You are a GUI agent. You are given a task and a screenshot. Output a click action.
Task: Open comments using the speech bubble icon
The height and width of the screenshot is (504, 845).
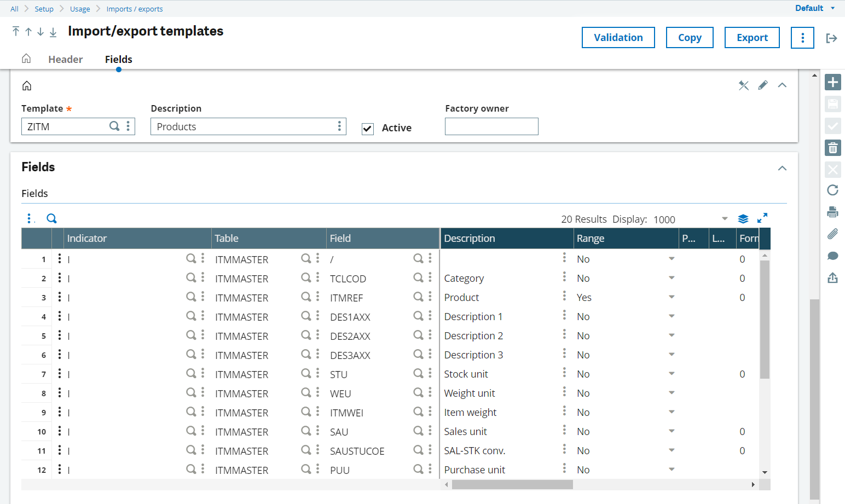(x=832, y=256)
